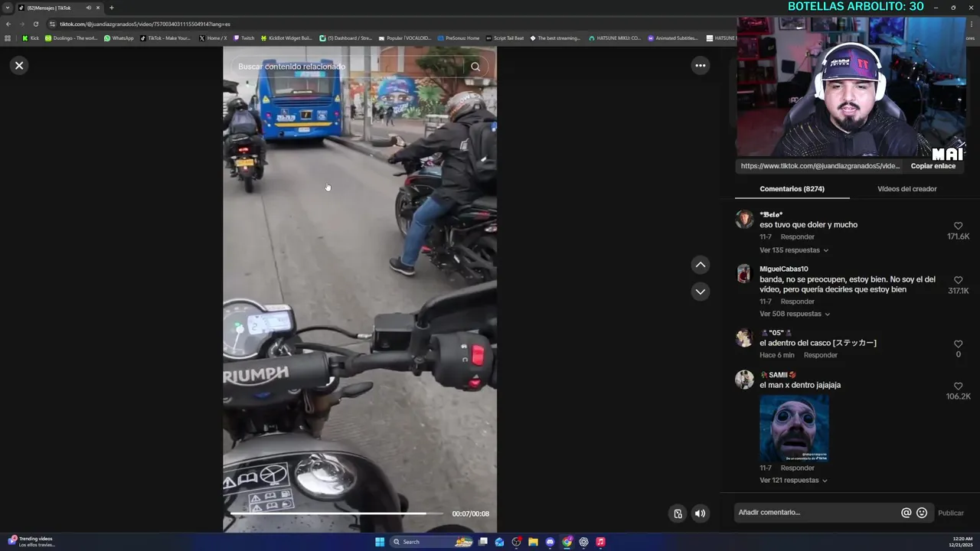
Task: Open Discord from the taskbar
Action: click(x=550, y=542)
